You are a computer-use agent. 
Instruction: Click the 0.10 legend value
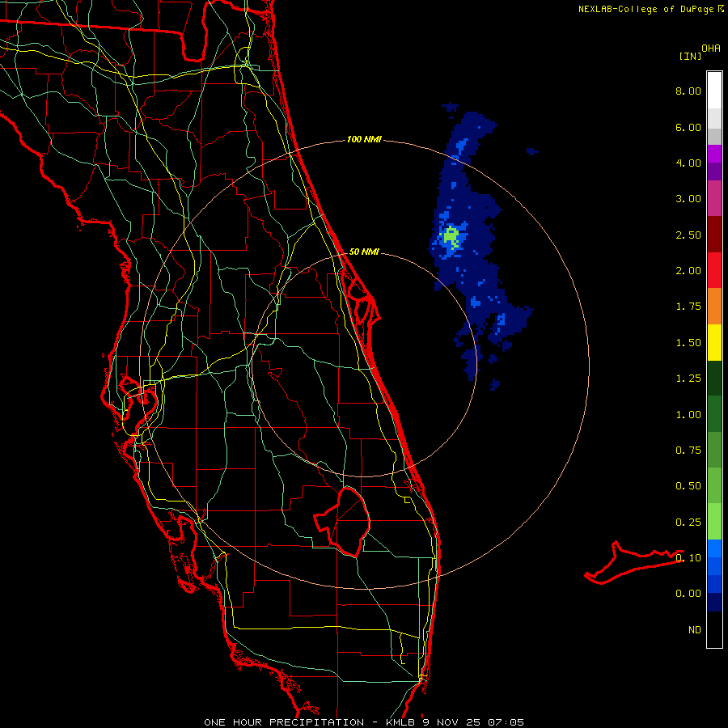(688, 558)
